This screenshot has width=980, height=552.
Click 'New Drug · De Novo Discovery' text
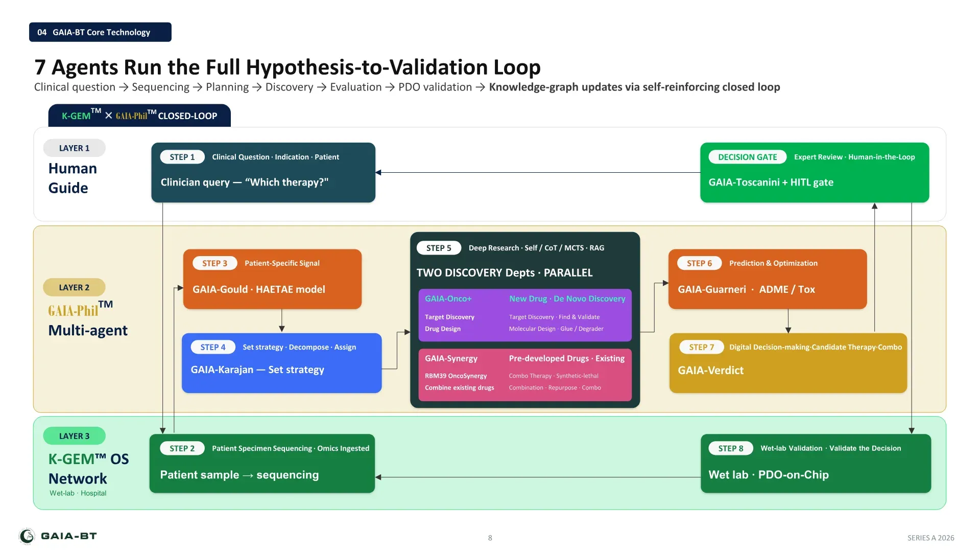567,298
